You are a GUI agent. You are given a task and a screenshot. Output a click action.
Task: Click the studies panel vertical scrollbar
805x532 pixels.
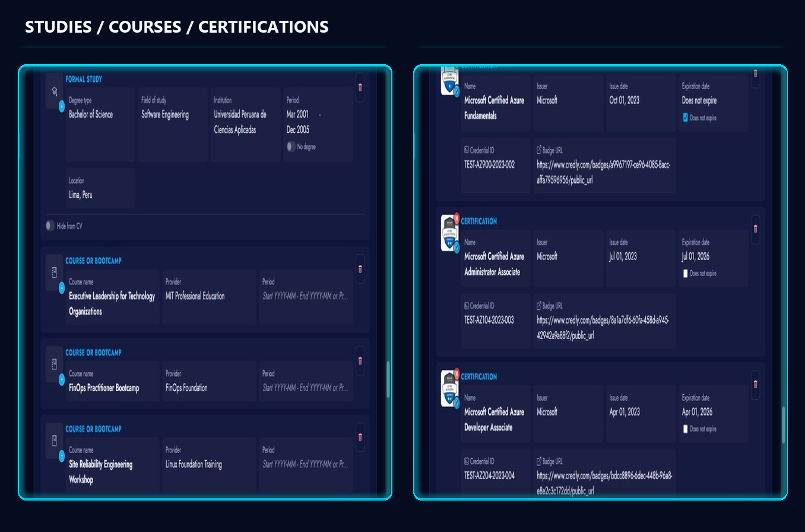388,379
